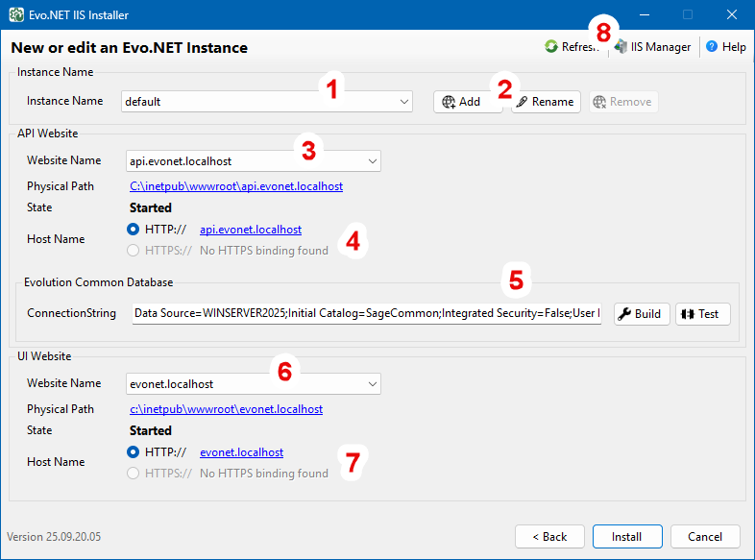Open the API physical path link
Viewport: 755px width, 560px height.
click(236, 186)
